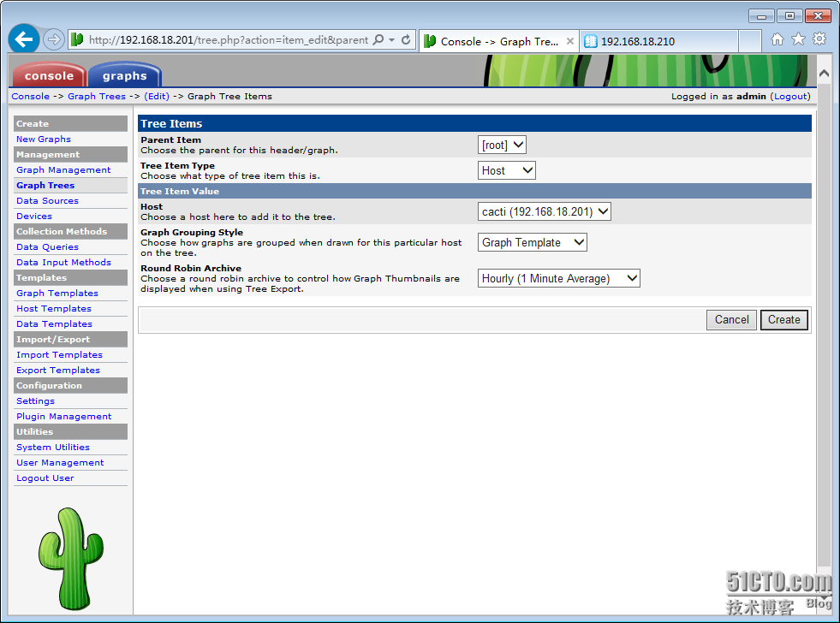
Task: Click the search magnifier in address bar
Action: [x=378, y=39]
